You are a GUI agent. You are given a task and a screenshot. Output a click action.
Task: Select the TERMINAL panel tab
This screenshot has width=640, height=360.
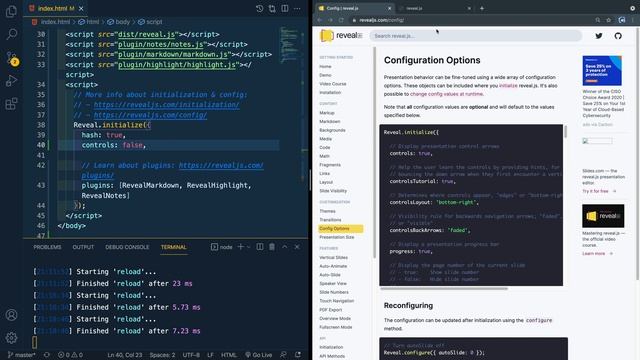coord(173,247)
